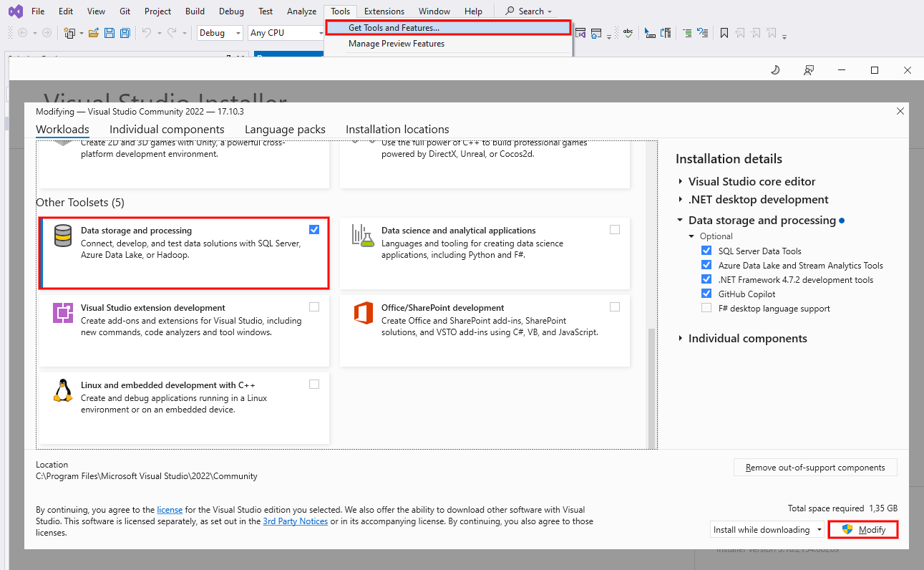The image size is (924, 570).
Task: Expand the .NET desktop development details
Action: [x=681, y=200]
